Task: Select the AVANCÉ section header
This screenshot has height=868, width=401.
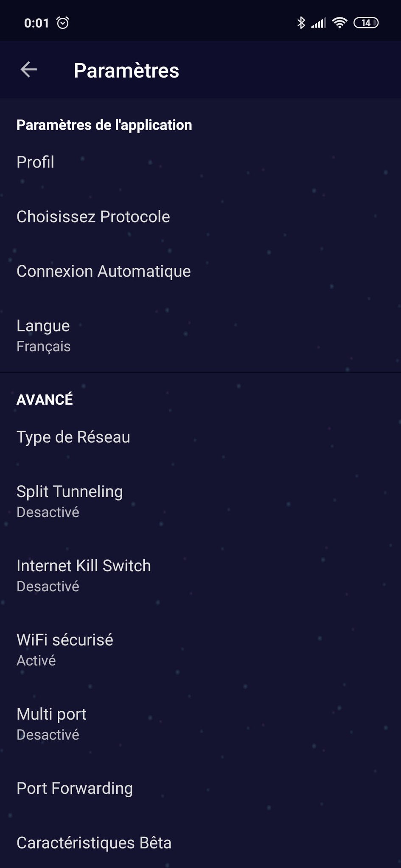Action: (x=44, y=399)
